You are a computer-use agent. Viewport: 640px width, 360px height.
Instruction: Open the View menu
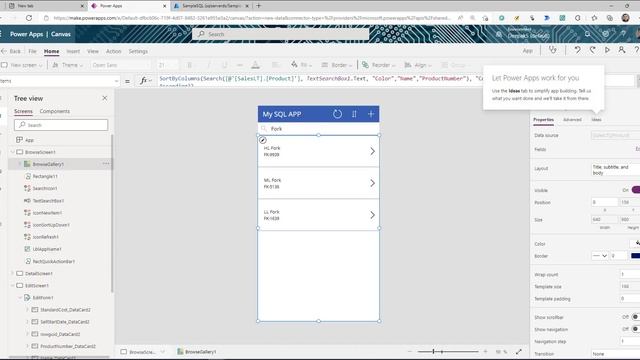(x=93, y=51)
